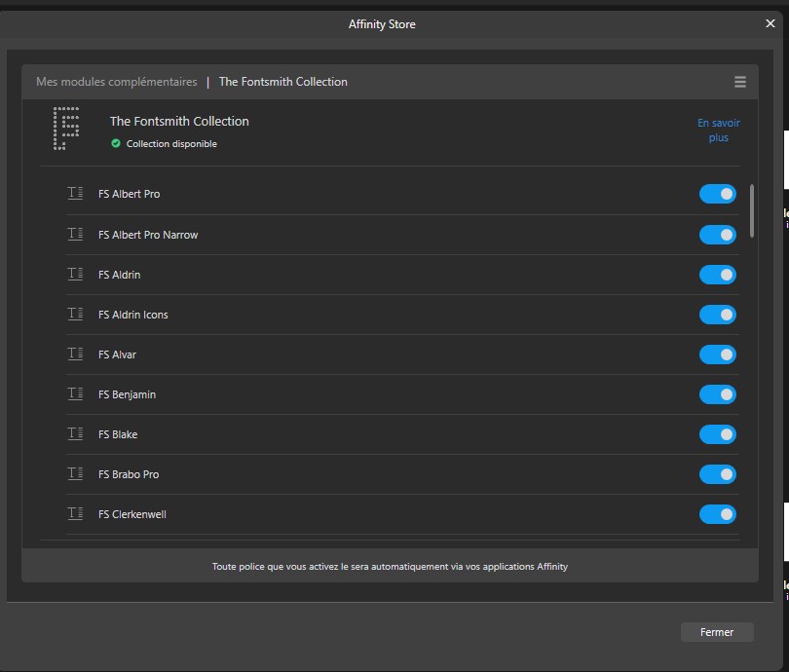Select the FS Albert Pro name text

click(129, 194)
